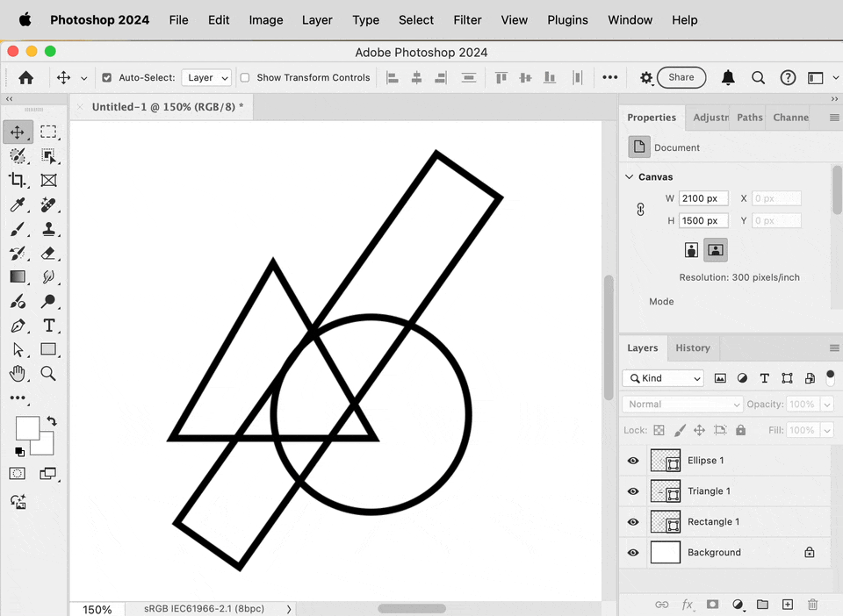Switch to the Paths tab
843x616 pixels.
(749, 117)
